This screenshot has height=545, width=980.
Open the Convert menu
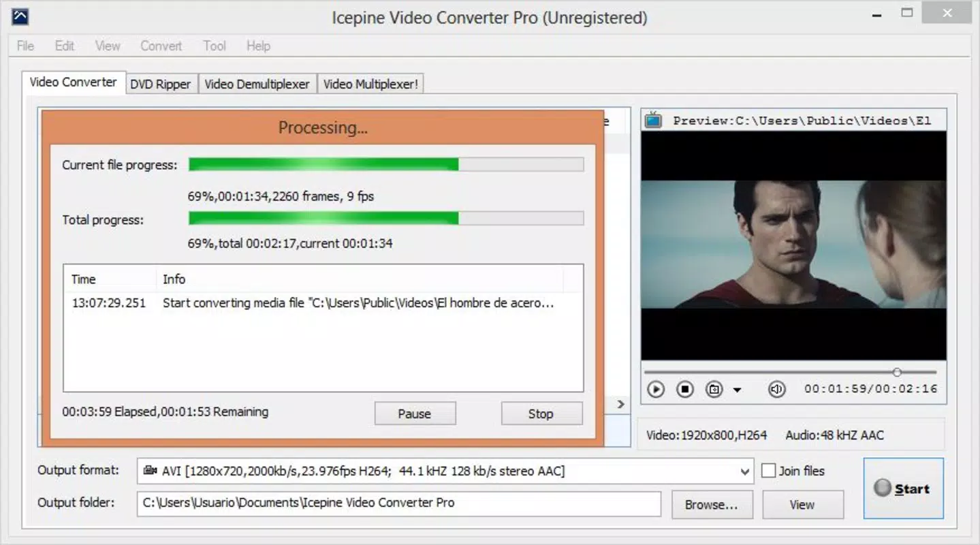pyautogui.click(x=161, y=46)
